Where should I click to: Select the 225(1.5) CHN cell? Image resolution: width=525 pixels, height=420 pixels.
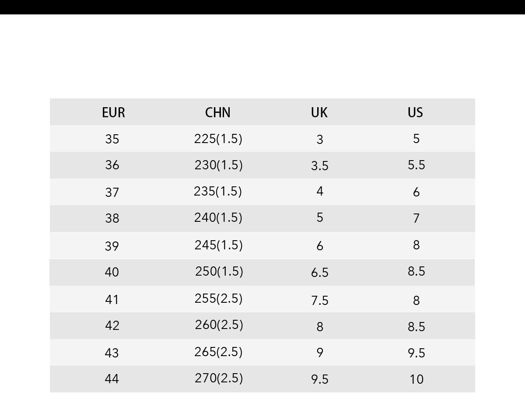click(x=218, y=139)
